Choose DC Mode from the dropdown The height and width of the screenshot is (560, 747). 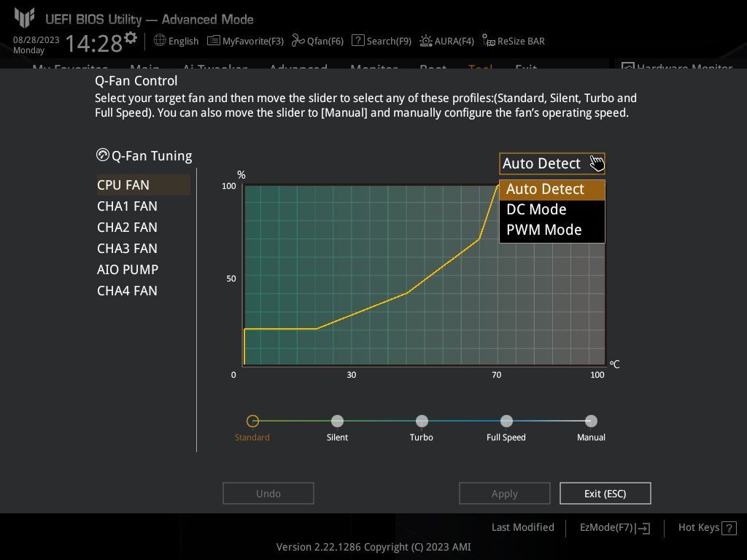[551, 209]
